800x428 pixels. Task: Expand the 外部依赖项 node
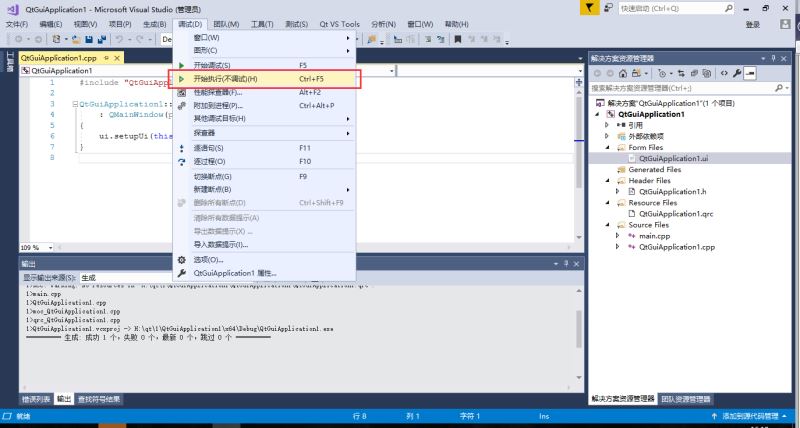coord(607,136)
